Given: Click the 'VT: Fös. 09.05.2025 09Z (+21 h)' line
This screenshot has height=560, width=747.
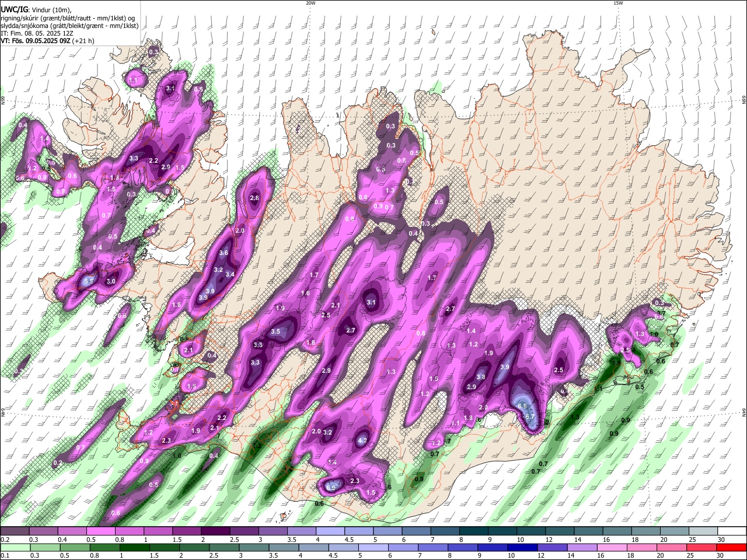Looking at the screenshot, I should click(47, 41).
